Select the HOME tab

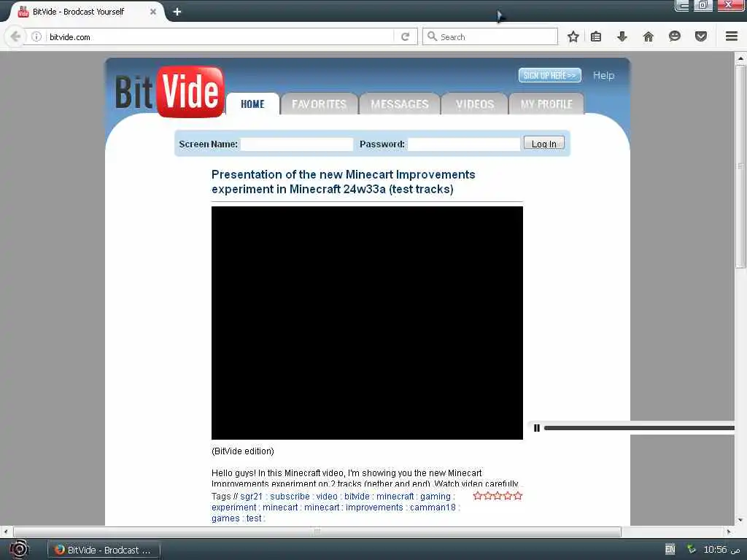tap(252, 104)
